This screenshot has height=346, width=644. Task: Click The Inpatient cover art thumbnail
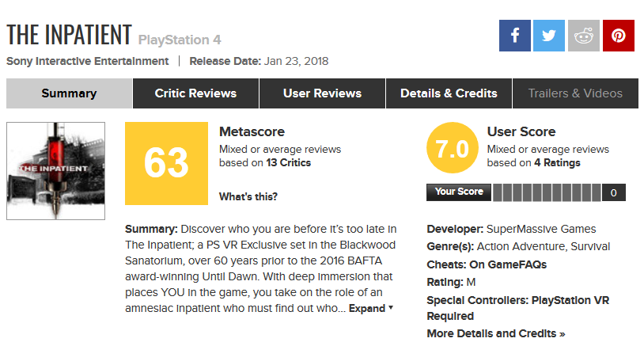tap(56, 171)
